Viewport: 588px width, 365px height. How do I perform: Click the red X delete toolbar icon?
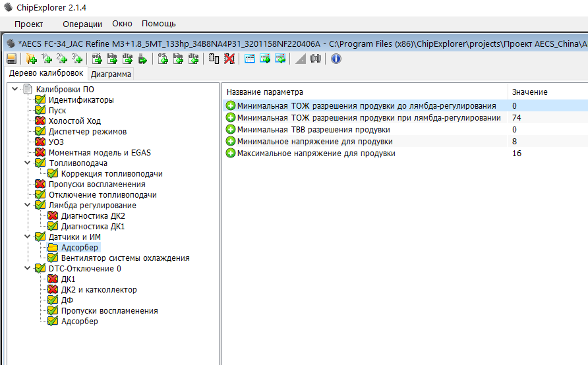pos(229,59)
